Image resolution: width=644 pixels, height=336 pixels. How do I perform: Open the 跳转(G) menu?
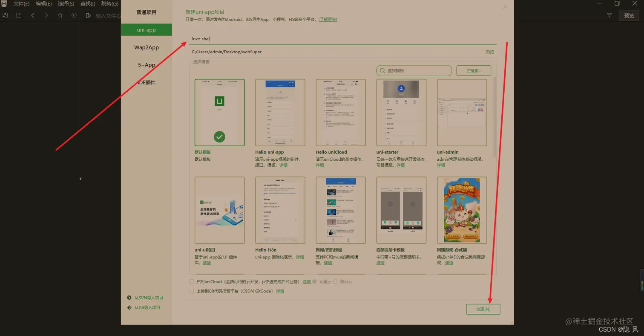110,4
